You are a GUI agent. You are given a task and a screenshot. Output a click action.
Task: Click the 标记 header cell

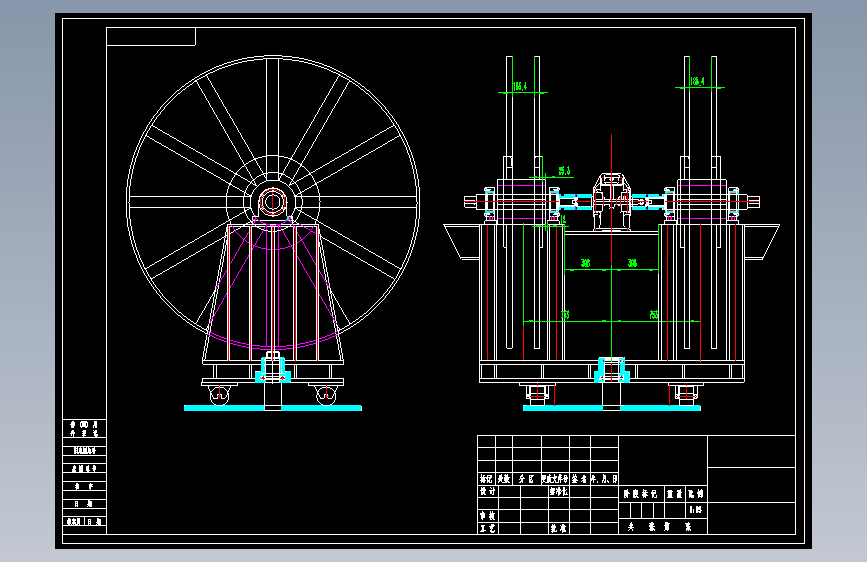click(486, 479)
